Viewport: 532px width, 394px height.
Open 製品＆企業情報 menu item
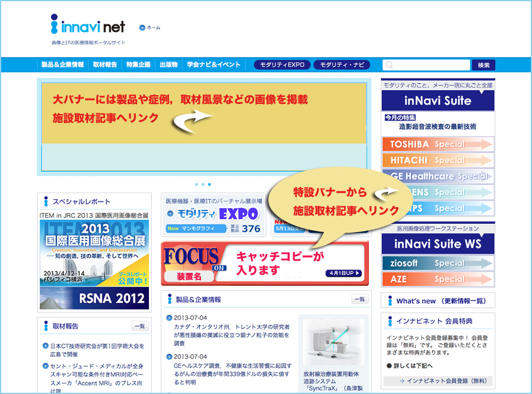pyautogui.click(x=63, y=65)
